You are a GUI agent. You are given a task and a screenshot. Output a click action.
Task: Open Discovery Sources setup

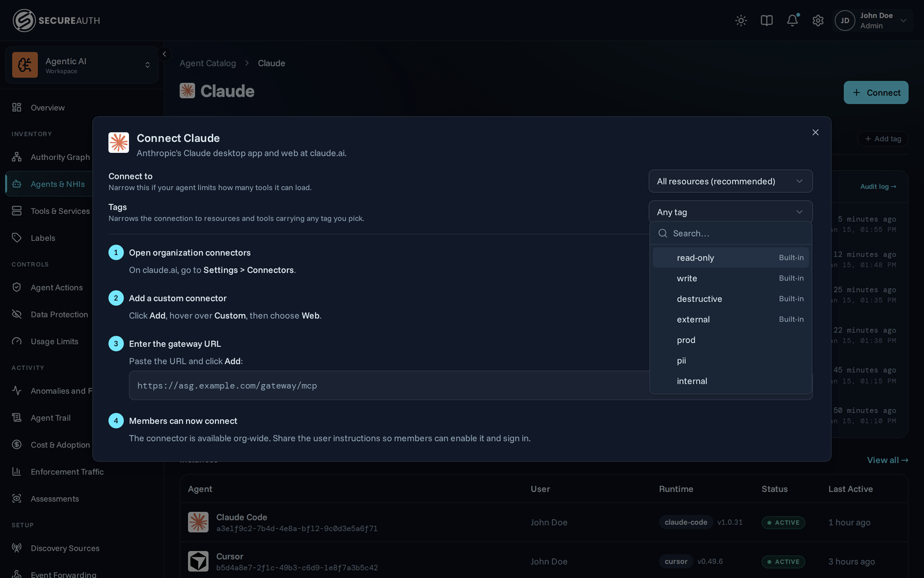(65, 548)
